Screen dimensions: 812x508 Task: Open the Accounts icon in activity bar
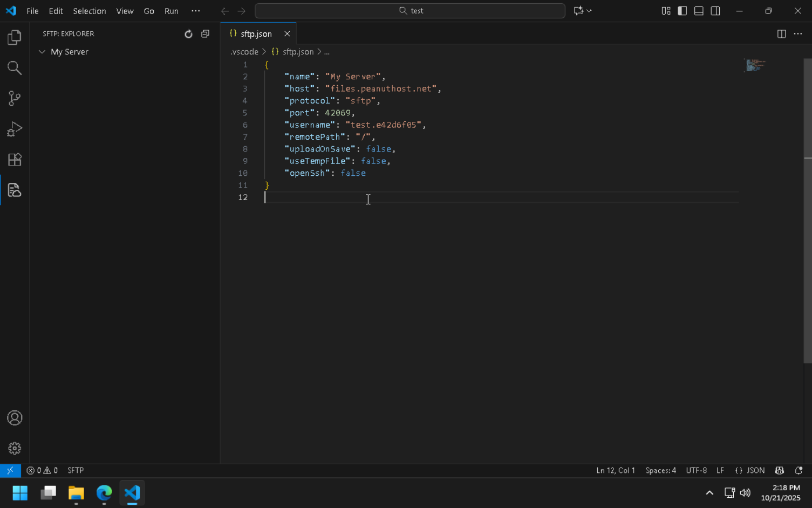point(15,418)
